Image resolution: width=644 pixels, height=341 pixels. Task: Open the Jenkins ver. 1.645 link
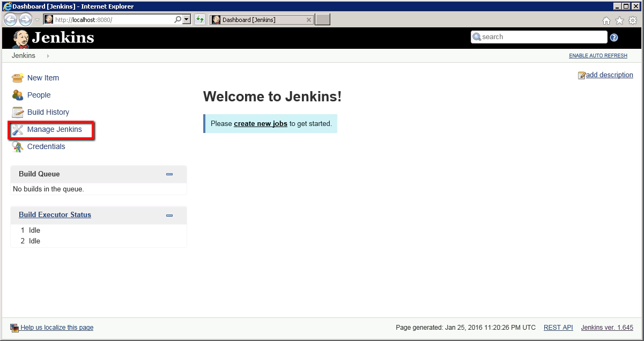[x=606, y=327]
